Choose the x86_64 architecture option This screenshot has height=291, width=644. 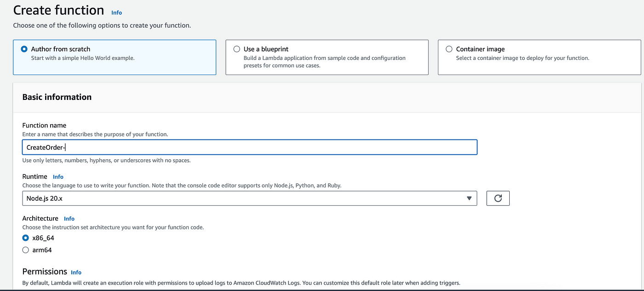pos(25,238)
